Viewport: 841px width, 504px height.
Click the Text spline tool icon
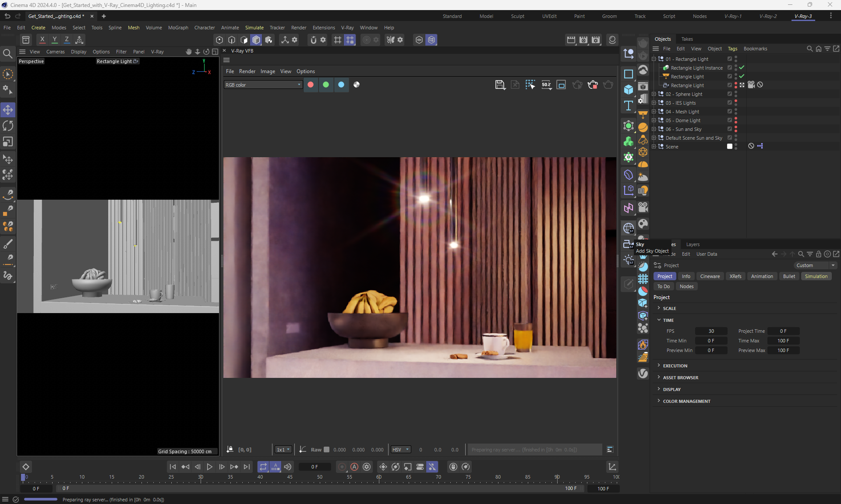click(629, 106)
